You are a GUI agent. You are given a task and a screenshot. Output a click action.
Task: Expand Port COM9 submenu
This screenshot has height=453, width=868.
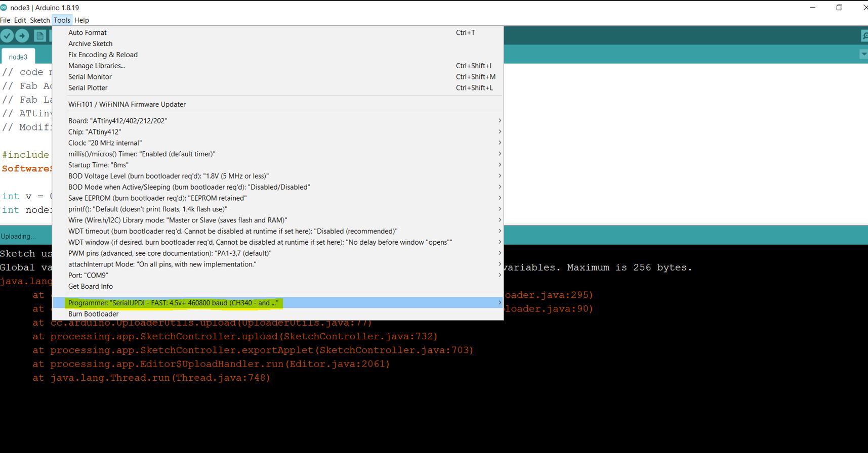pyautogui.click(x=278, y=275)
